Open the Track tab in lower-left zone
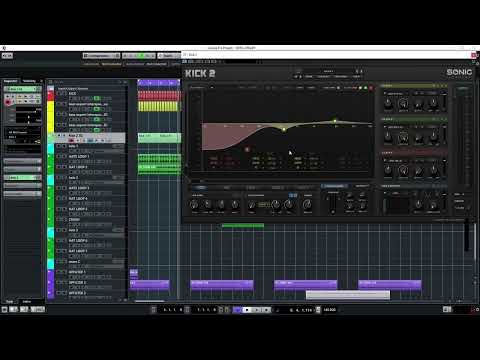The height and width of the screenshot is (360, 480). click(10, 301)
